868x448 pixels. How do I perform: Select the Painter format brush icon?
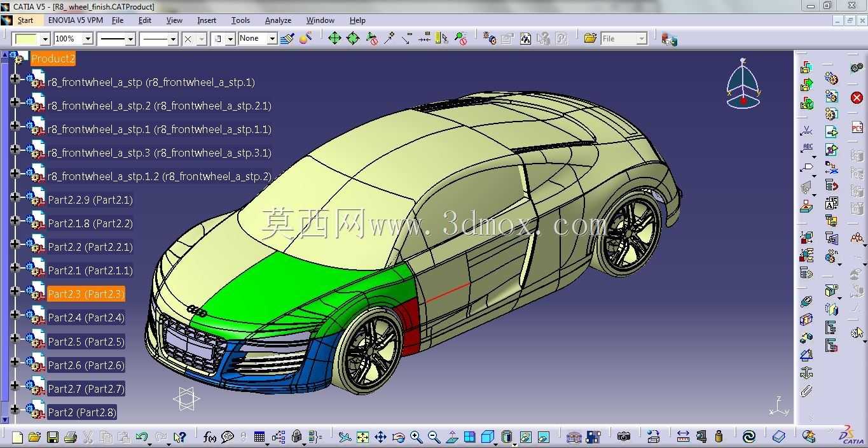click(x=287, y=38)
